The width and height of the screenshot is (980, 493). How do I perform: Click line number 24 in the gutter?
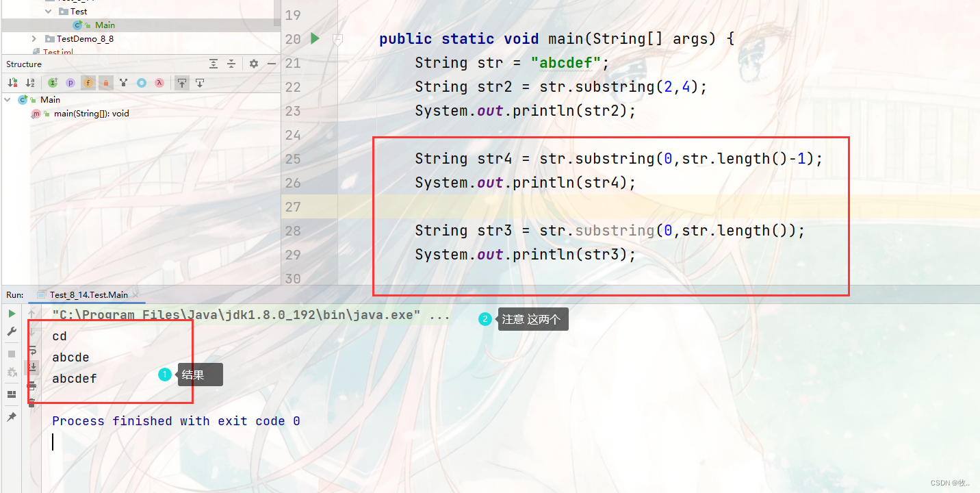coord(293,135)
